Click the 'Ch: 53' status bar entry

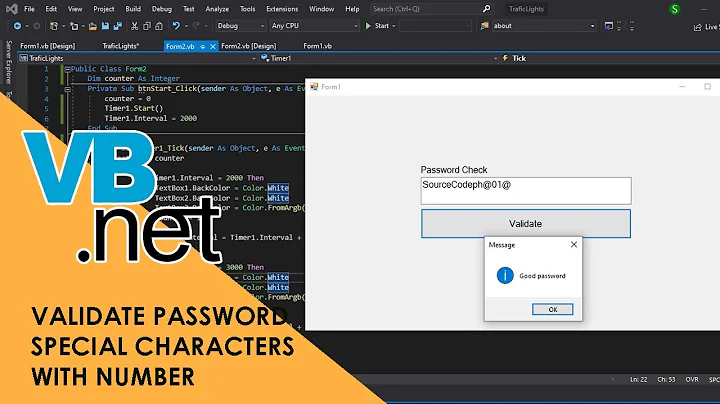pyautogui.click(x=666, y=380)
